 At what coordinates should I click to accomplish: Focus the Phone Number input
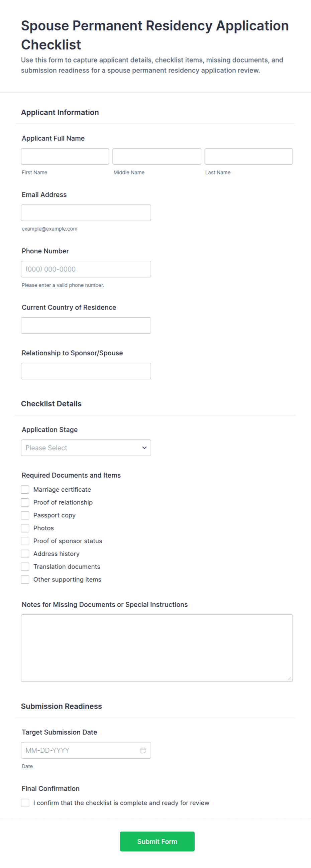click(86, 269)
